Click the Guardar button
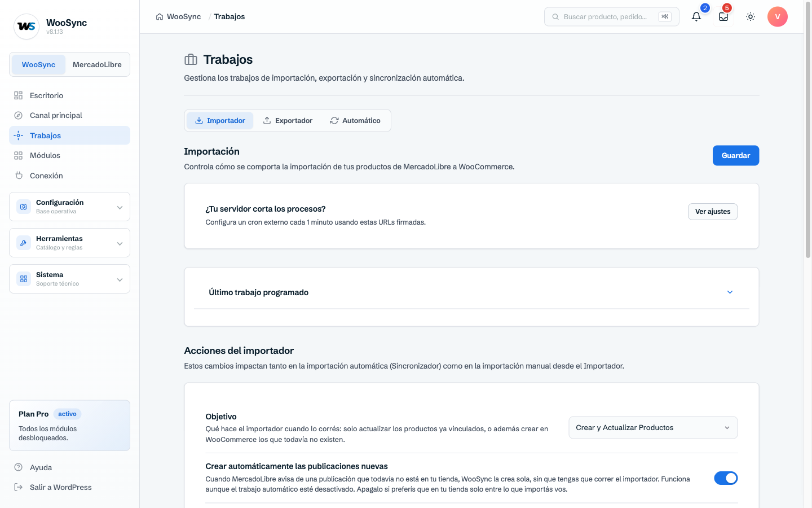Viewport: 812px width, 508px height. tap(736, 156)
